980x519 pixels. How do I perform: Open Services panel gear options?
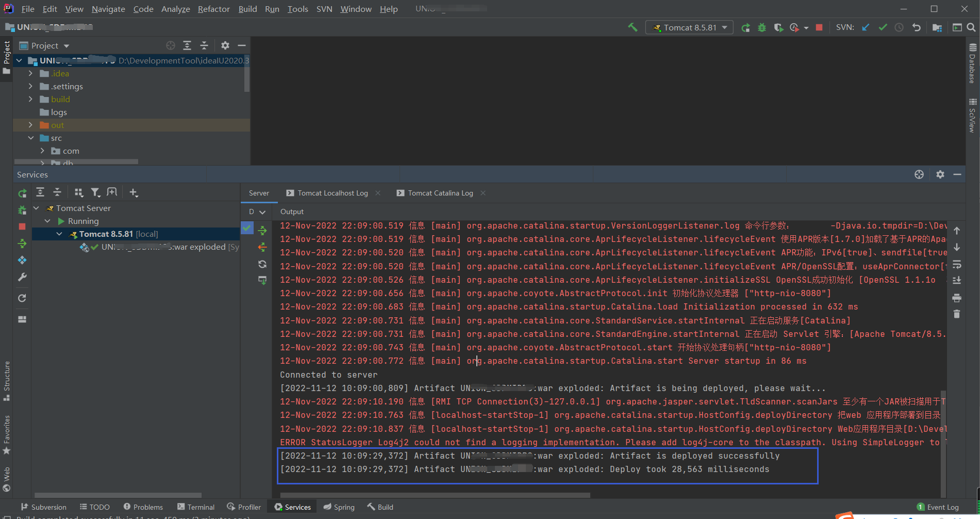click(940, 174)
